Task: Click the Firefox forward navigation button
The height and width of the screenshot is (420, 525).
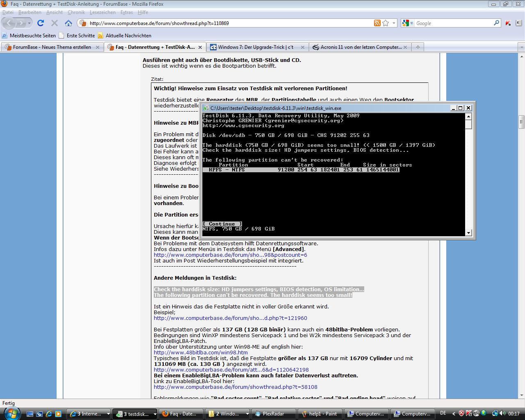Action: (x=21, y=23)
